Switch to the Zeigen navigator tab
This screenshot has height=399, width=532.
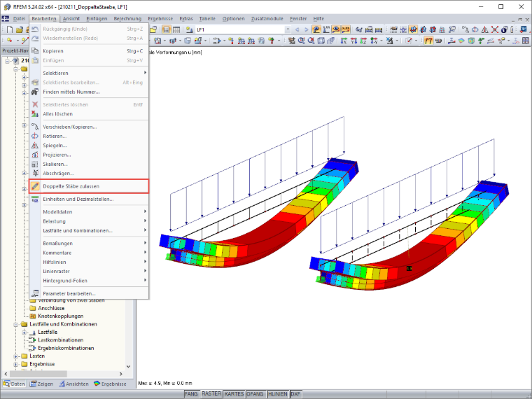tap(41, 384)
